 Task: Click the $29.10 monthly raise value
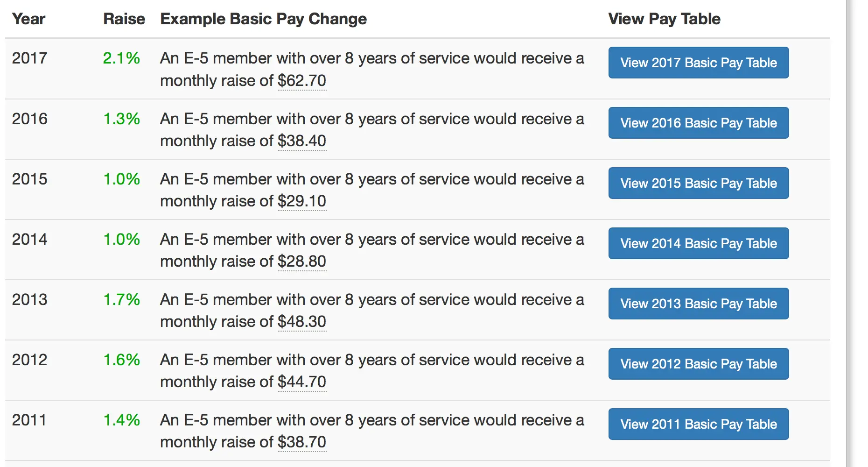[302, 201]
